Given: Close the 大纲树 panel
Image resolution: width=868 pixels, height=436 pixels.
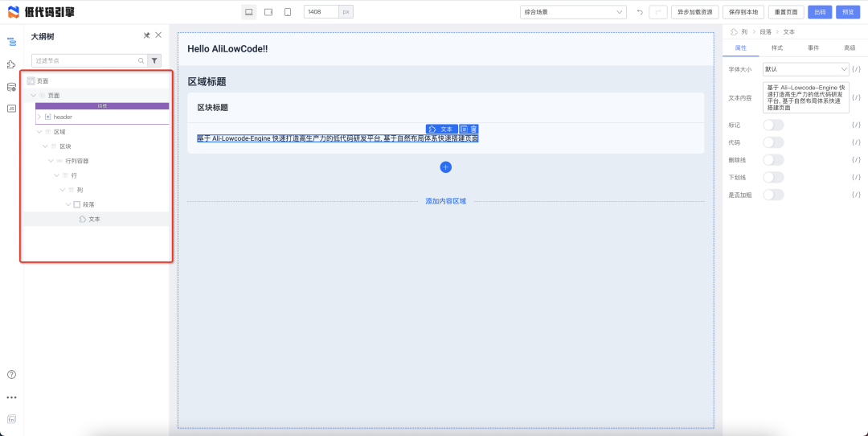Looking at the screenshot, I should [158, 35].
